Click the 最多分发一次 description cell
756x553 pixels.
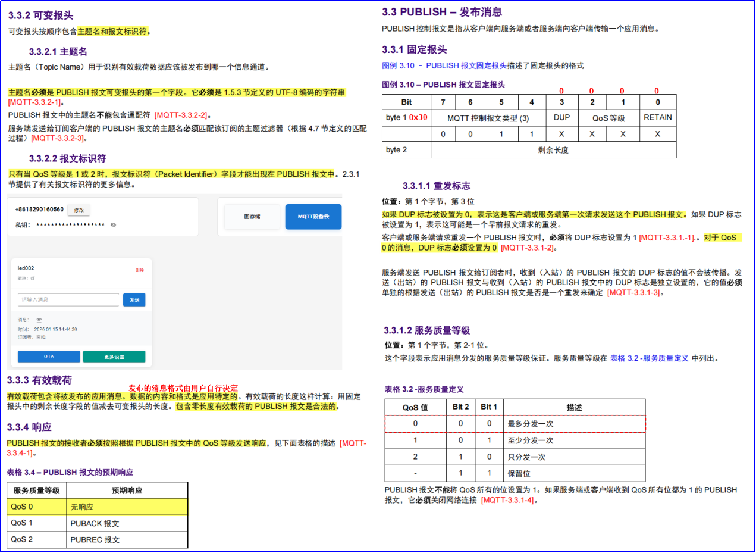click(x=574, y=424)
